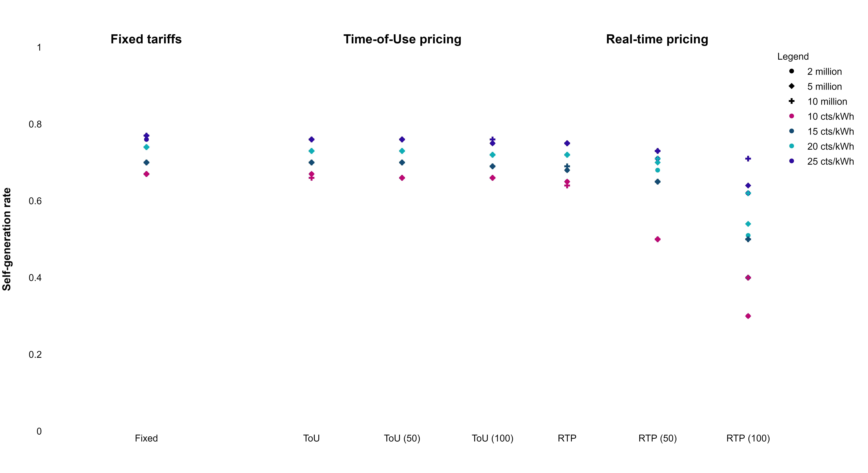The width and height of the screenshot is (868, 473).
Task: Click the teal 20 cts/kWh legend dot
Action: point(791,146)
